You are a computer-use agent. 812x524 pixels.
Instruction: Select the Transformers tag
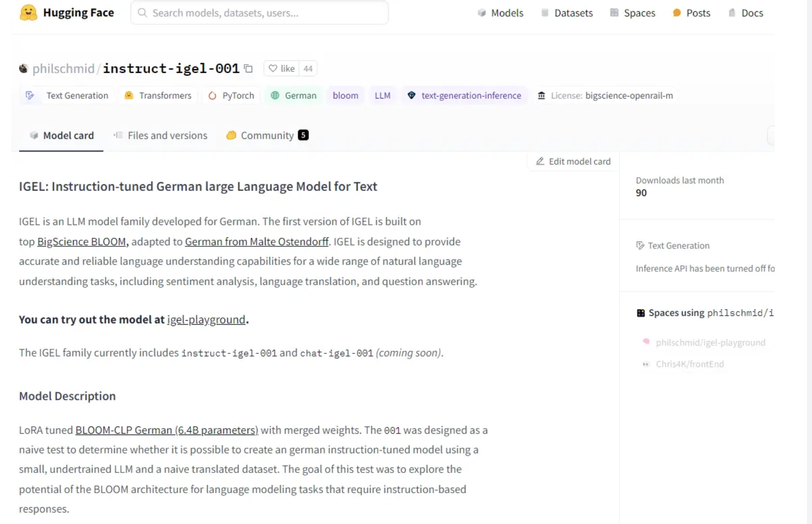pos(158,95)
